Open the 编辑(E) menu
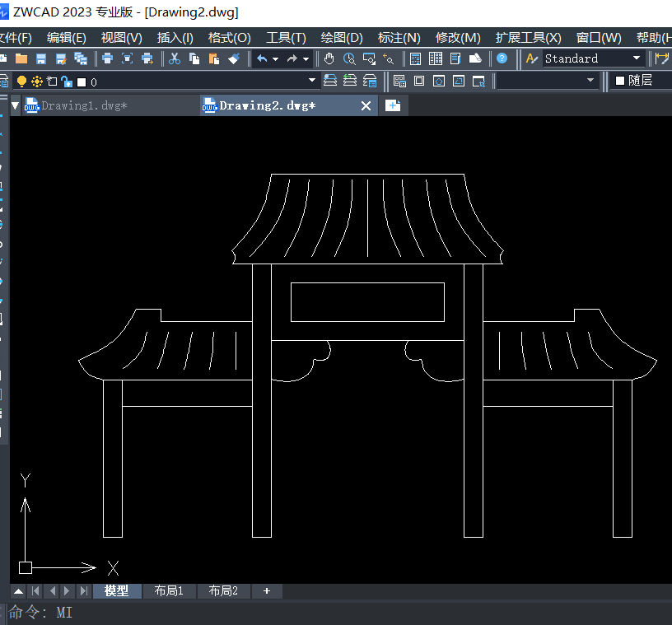This screenshot has height=625, width=672. point(67,38)
